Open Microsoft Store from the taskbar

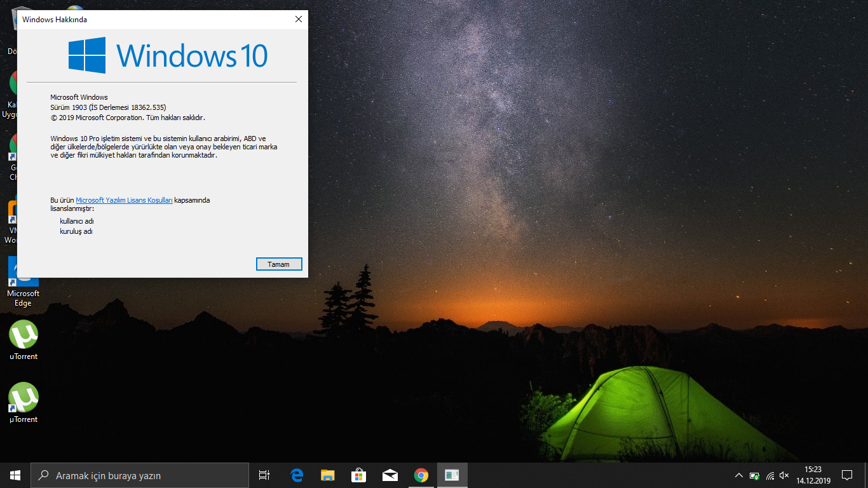(358, 475)
